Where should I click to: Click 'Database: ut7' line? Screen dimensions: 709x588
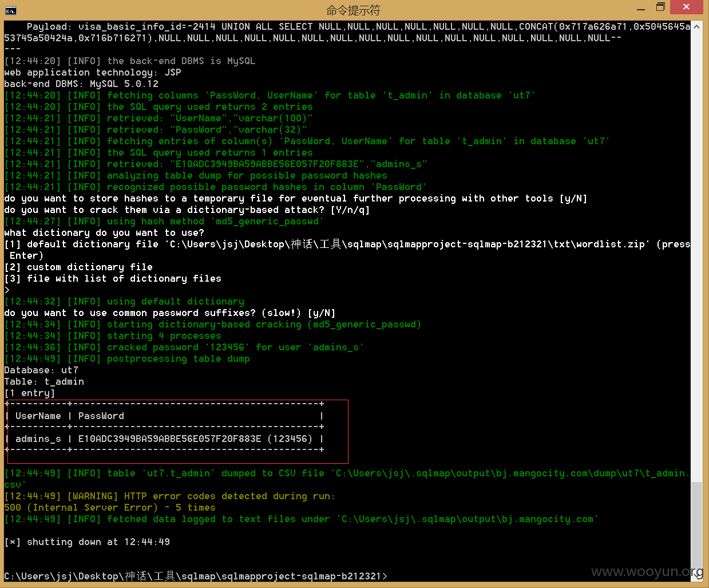coord(41,370)
